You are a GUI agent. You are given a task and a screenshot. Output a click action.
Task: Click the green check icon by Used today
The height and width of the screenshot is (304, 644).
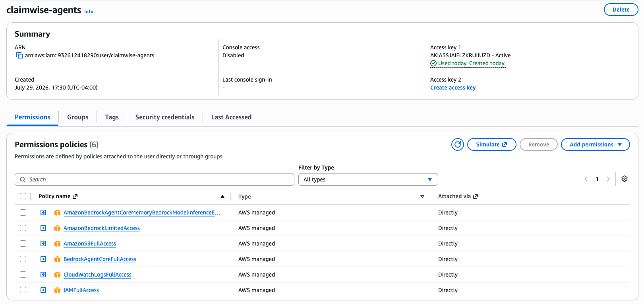coord(433,63)
